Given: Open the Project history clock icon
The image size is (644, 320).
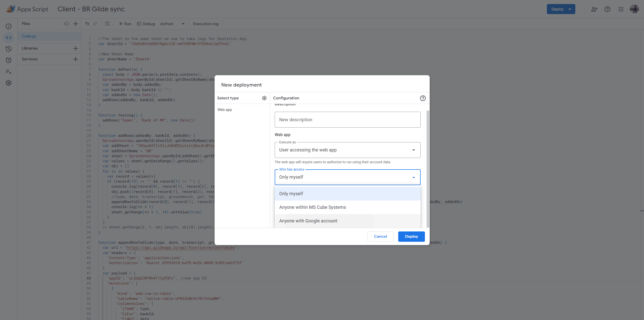Looking at the screenshot, I should pos(9,49).
